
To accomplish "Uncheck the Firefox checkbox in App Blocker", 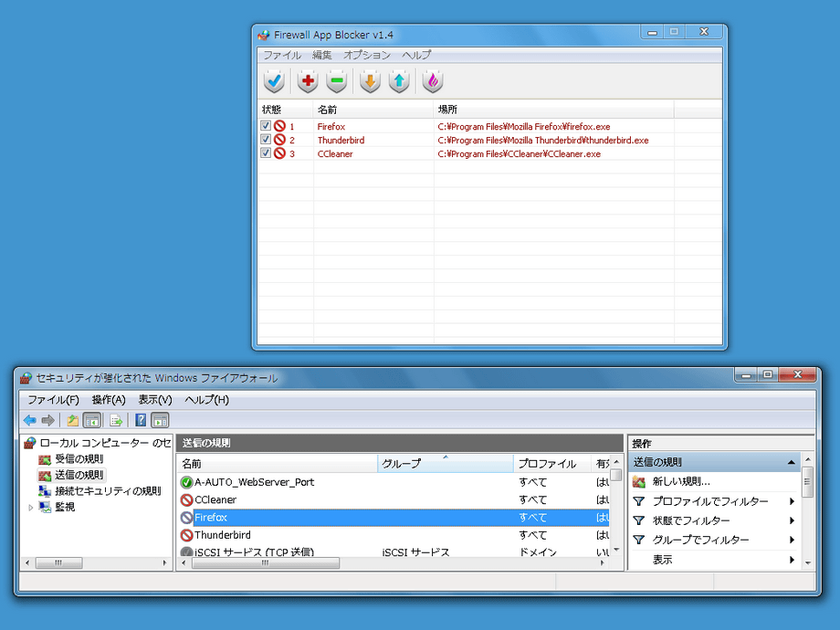I will [x=265, y=125].
